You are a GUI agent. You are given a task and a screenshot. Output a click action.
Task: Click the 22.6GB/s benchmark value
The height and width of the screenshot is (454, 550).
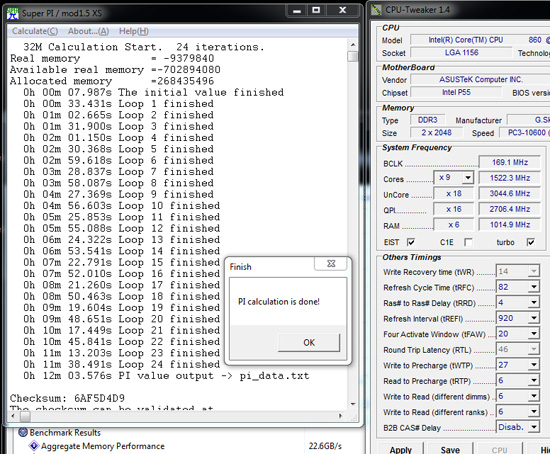click(325, 446)
